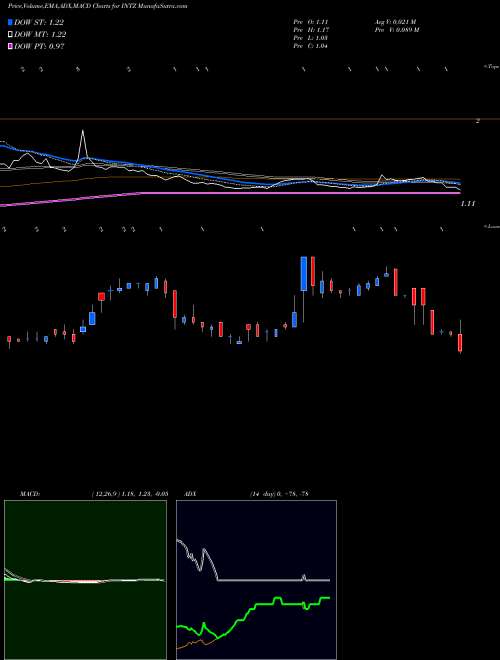The width and height of the screenshot is (500, 660).
Task: Click the chart title mentioning INTZ MunafaSutra.com
Action: [98, 6]
